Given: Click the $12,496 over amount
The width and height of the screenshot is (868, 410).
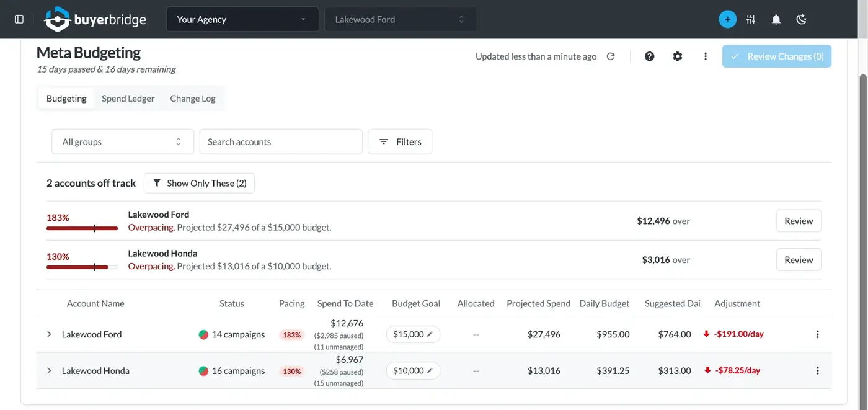Looking at the screenshot, I should (663, 221).
